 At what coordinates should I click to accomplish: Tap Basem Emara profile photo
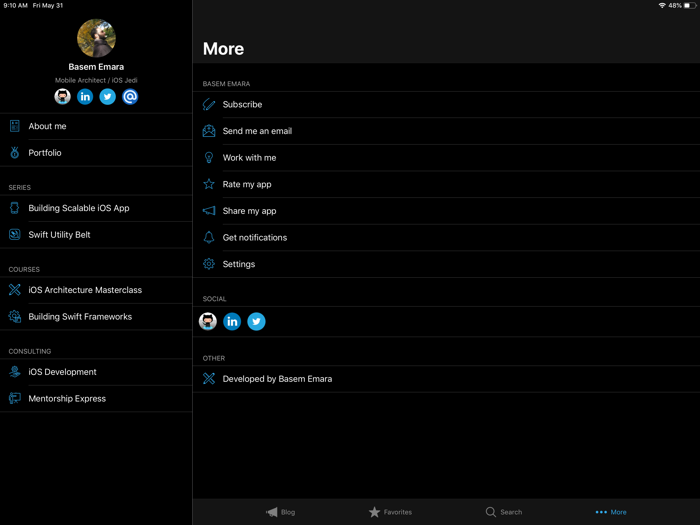[x=96, y=38]
